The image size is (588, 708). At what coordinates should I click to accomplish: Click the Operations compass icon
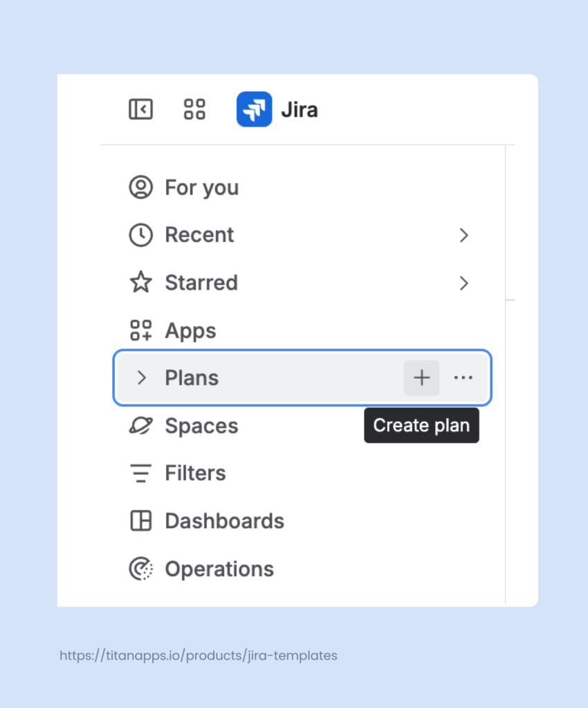[x=141, y=568]
